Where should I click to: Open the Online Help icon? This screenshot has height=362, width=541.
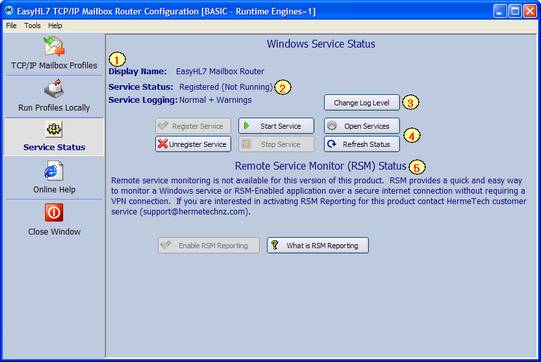coord(54,171)
